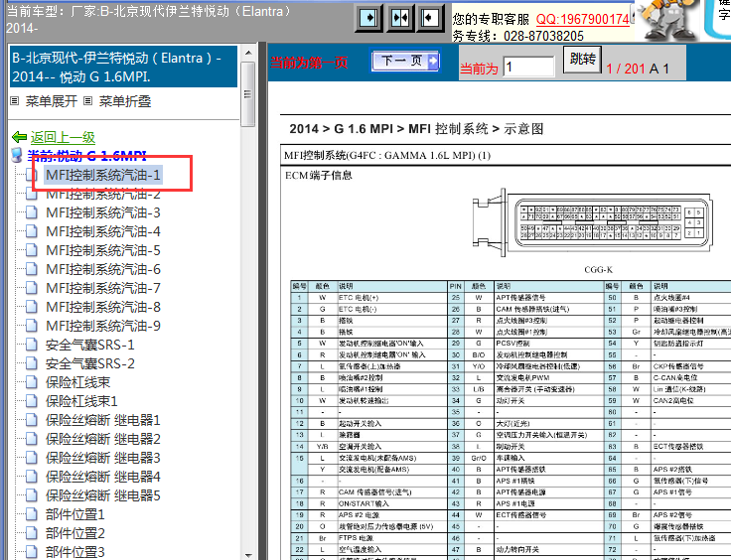
Task: Click page icon beside MFI控制系统汽油-3
Action: (32, 212)
